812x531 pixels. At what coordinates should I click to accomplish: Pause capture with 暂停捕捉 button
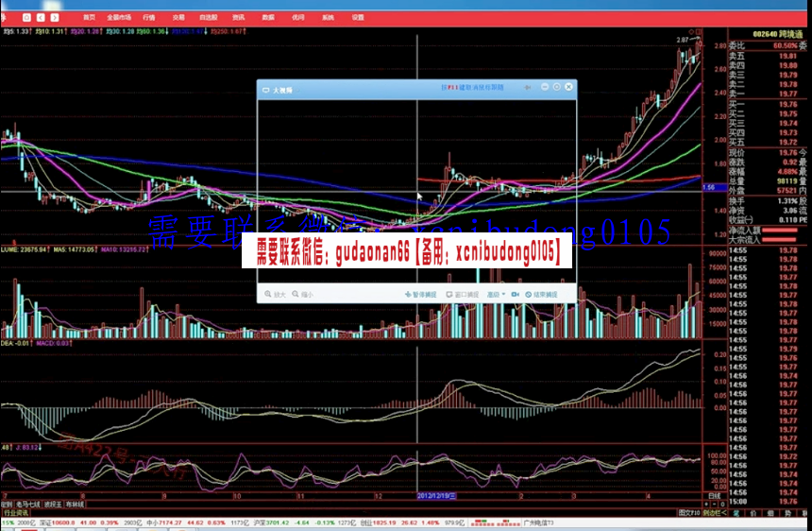tap(420, 295)
